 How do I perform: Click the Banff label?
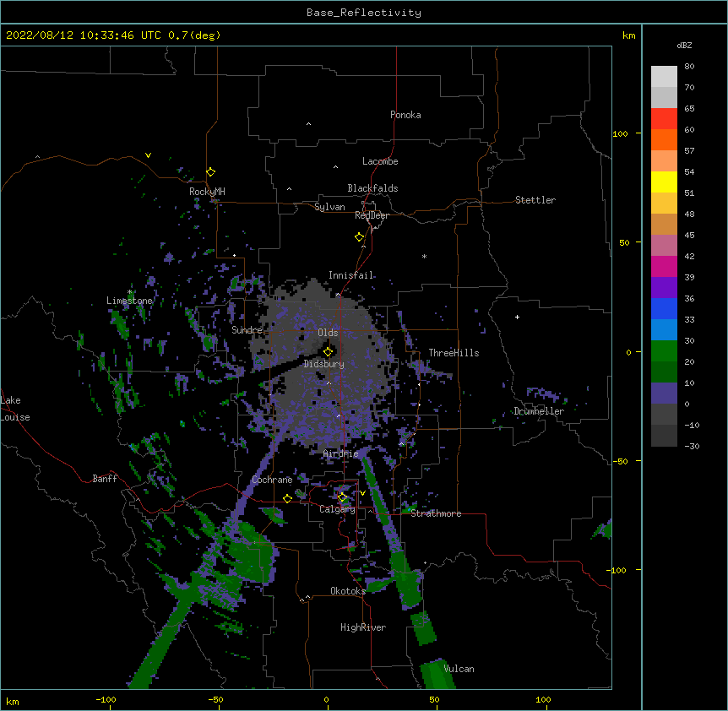click(x=105, y=479)
